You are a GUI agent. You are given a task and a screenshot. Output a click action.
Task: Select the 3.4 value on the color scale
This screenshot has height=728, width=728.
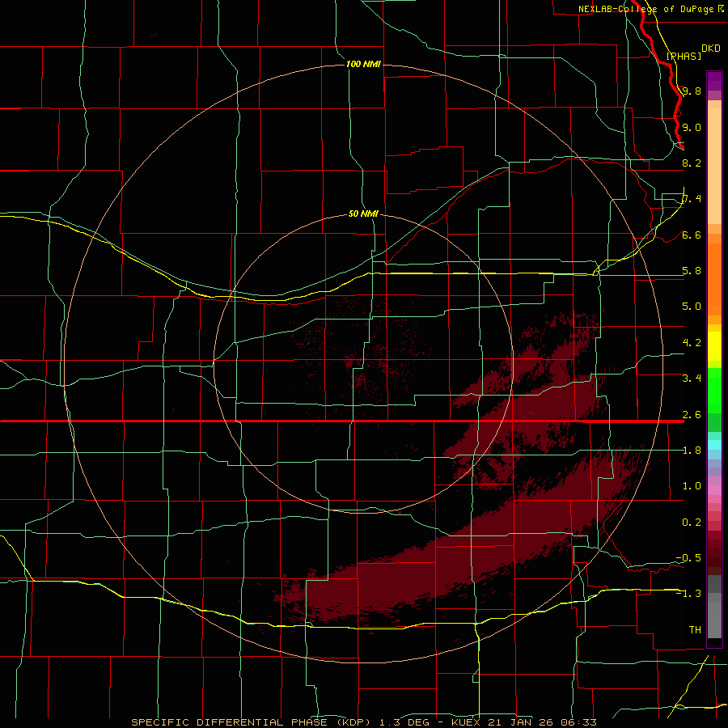pos(692,379)
